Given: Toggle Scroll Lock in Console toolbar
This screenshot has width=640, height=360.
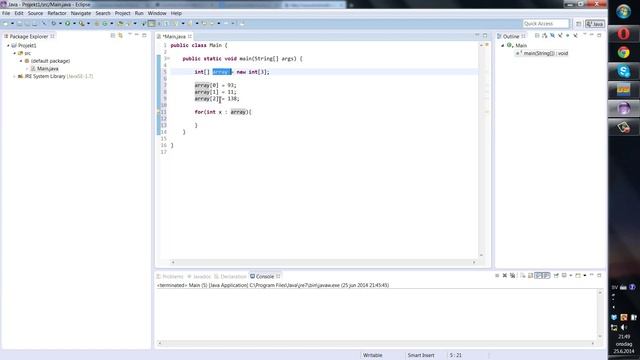Looking at the screenshot, I should click(530, 276).
